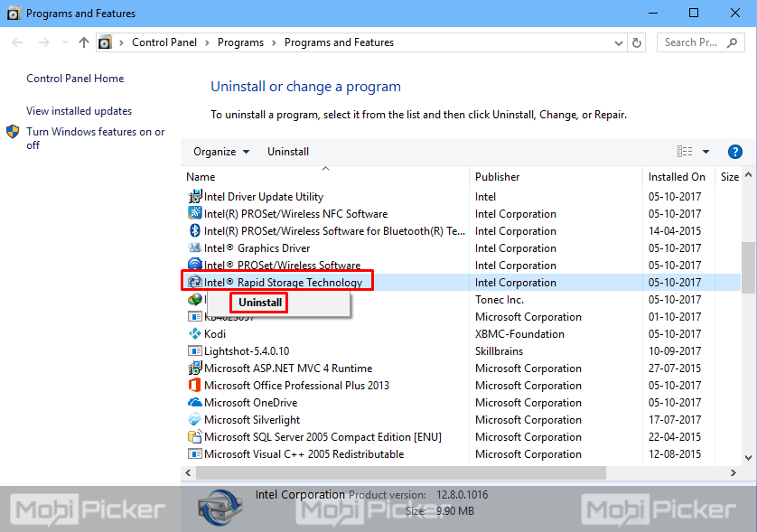The height and width of the screenshot is (532, 757).
Task: Click the Intel Driver Update Utility icon
Action: pos(194,197)
